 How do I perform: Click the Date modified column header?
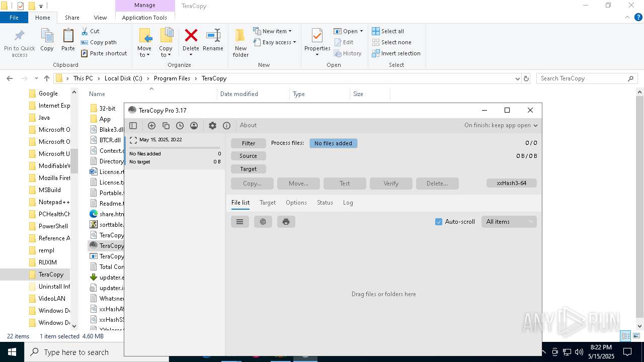[239, 94]
